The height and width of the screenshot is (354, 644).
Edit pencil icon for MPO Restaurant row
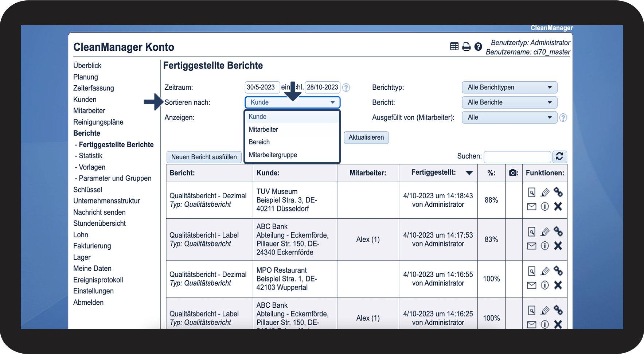545,271
